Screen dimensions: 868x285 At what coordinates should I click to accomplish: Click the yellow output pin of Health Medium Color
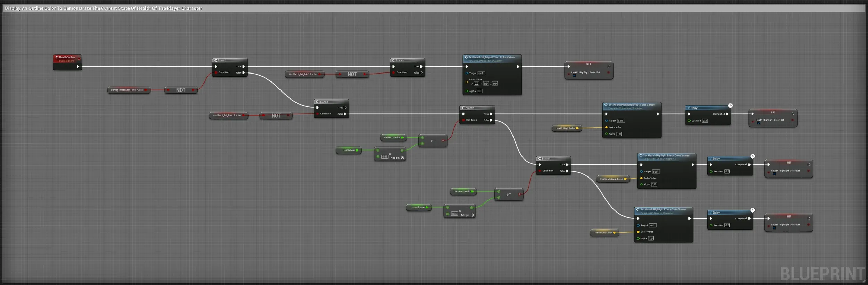pos(625,179)
